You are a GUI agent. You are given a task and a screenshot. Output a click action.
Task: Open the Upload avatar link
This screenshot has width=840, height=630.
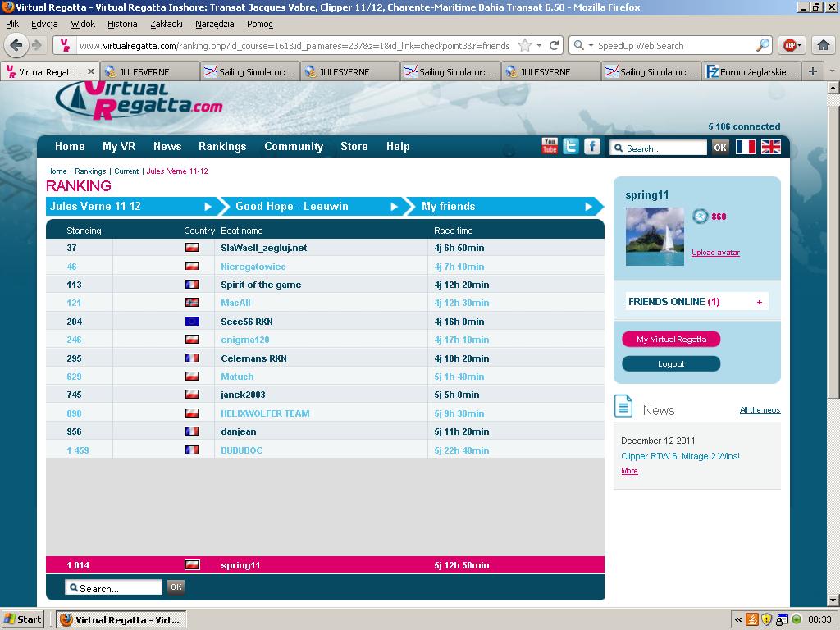pyautogui.click(x=715, y=253)
